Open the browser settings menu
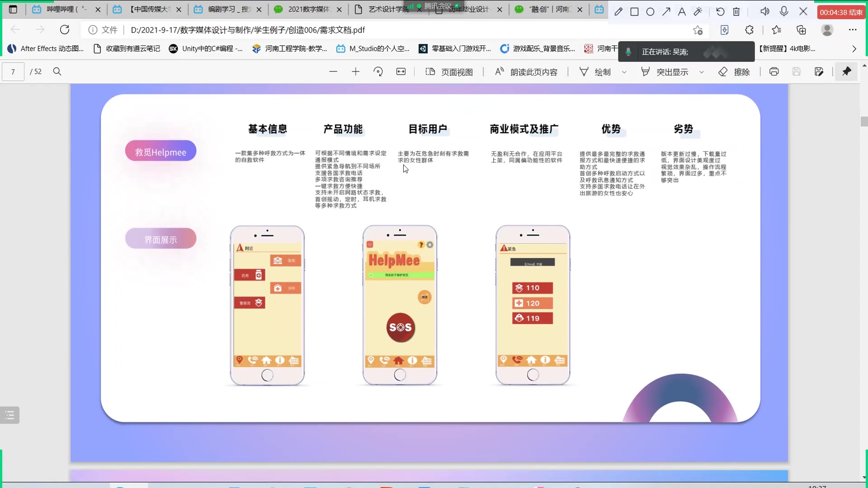 tap(854, 29)
